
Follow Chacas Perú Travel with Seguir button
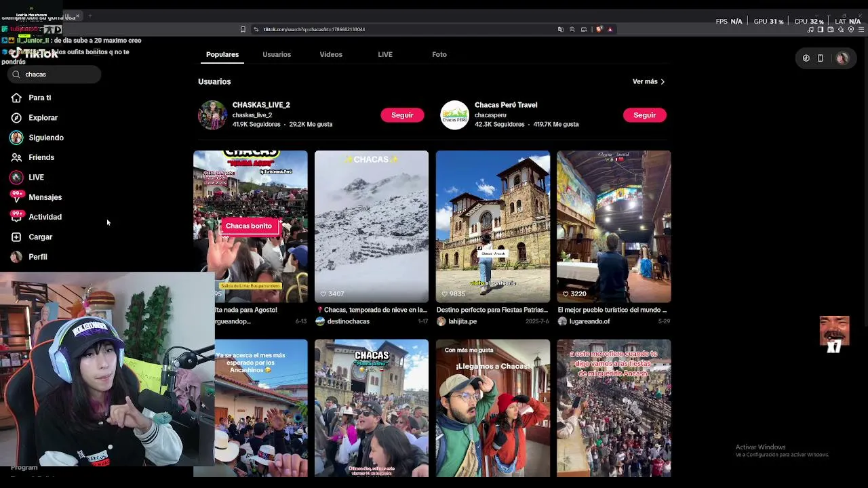[x=644, y=115]
